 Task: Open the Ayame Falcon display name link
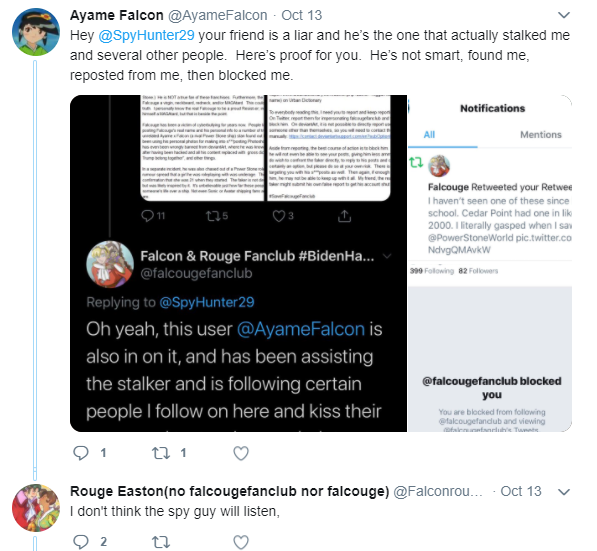[117, 15]
